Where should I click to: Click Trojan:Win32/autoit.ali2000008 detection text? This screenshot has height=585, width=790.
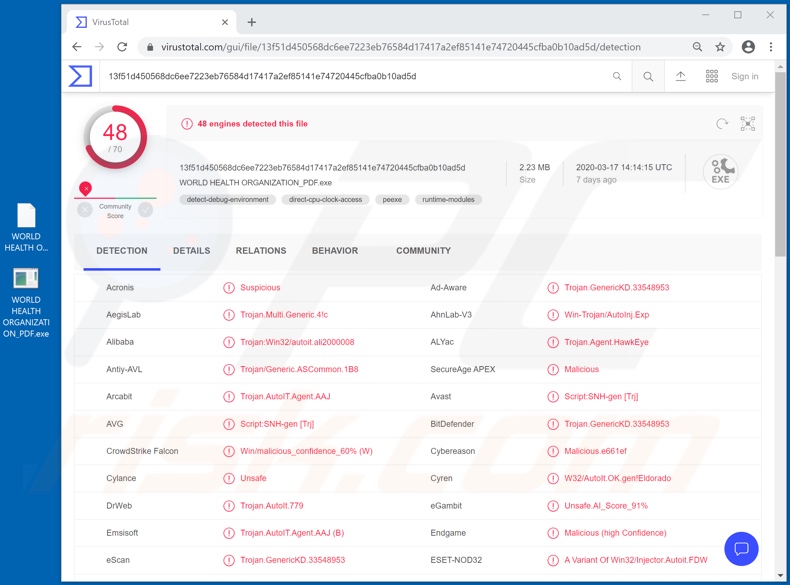[297, 342]
